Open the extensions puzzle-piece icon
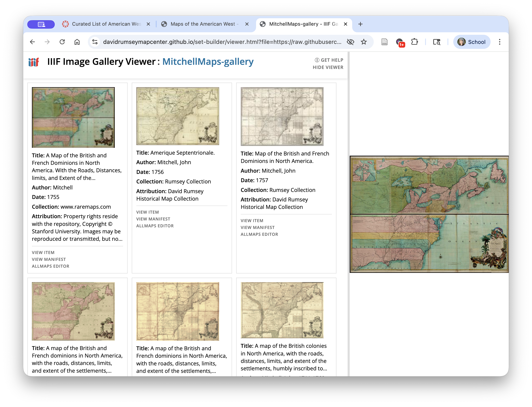Image resolution: width=532 pixels, height=407 pixels. [415, 42]
